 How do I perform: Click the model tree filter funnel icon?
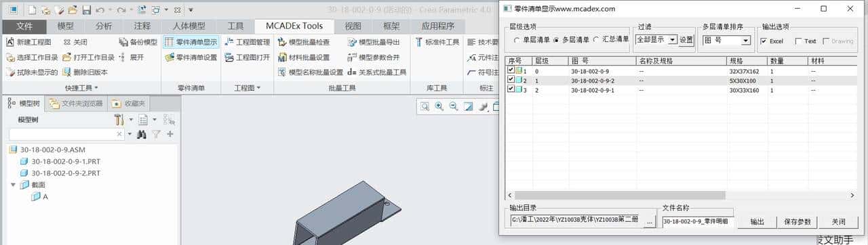coord(156,135)
